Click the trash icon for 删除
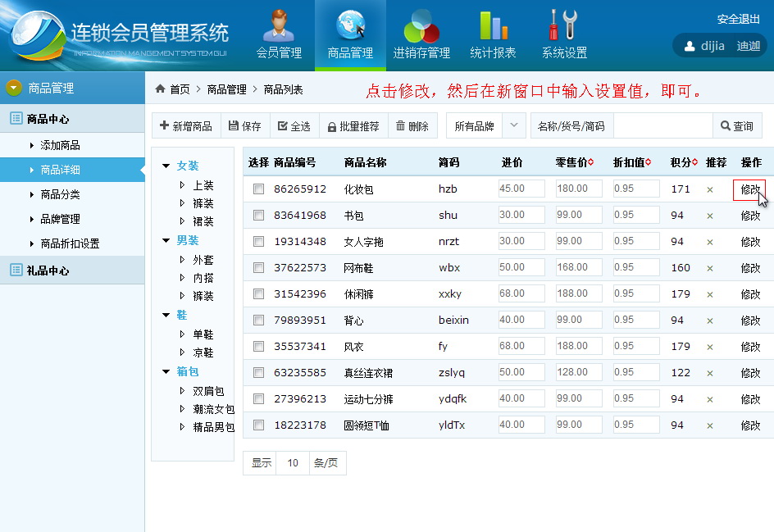 coord(400,126)
